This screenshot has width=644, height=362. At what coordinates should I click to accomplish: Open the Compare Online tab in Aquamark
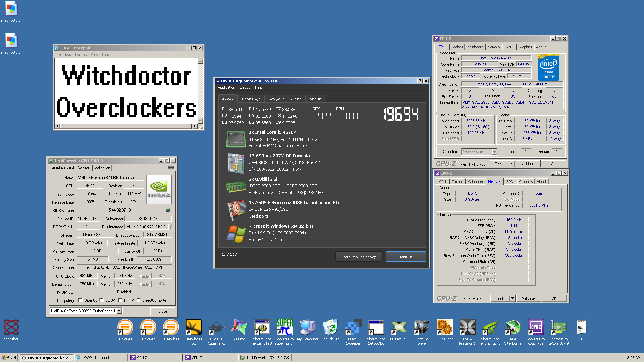(x=285, y=99)
